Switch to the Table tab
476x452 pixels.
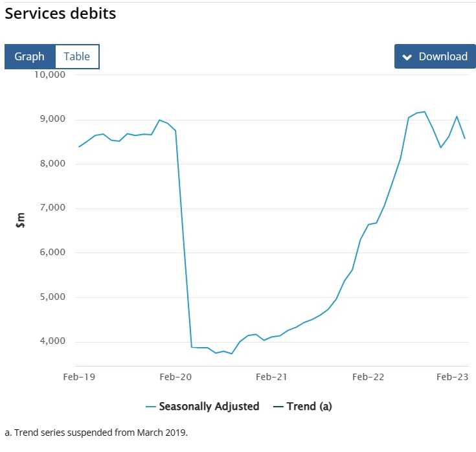coord(77,56)
